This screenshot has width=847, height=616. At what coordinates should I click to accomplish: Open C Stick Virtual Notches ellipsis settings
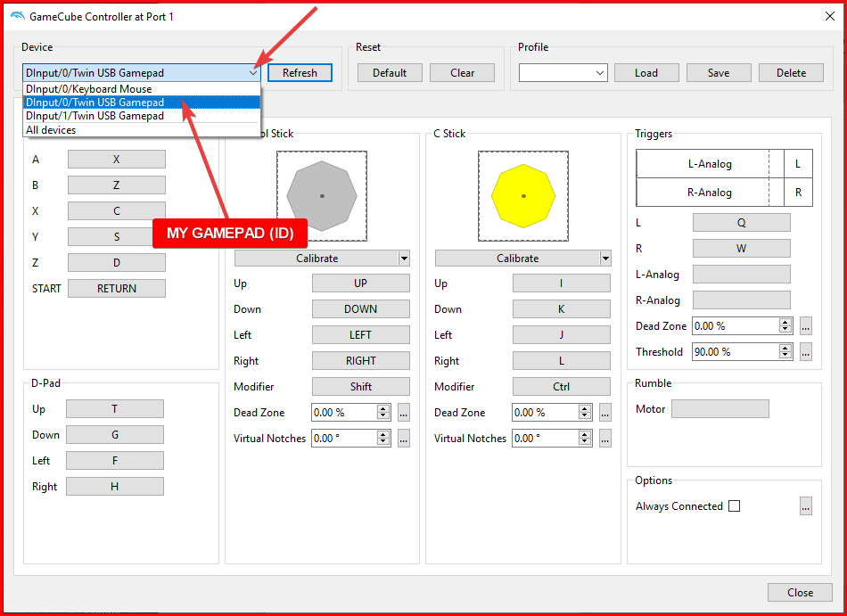coord(605,439)
